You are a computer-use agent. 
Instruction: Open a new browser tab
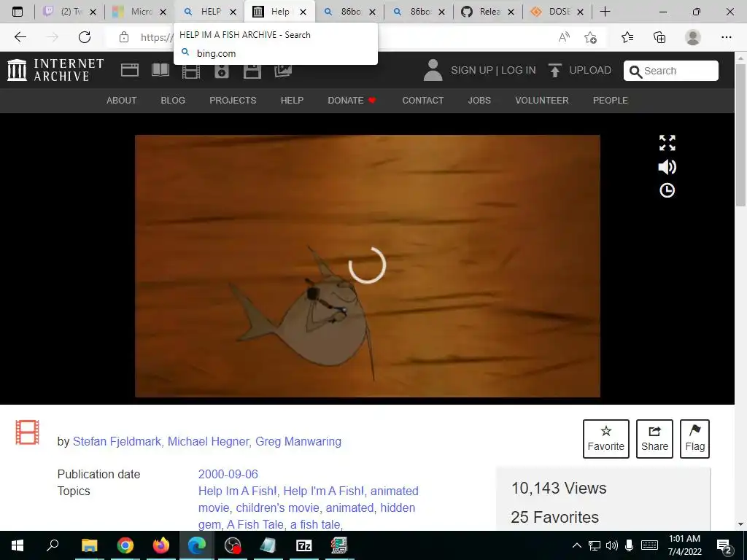(x=605, y=12)
